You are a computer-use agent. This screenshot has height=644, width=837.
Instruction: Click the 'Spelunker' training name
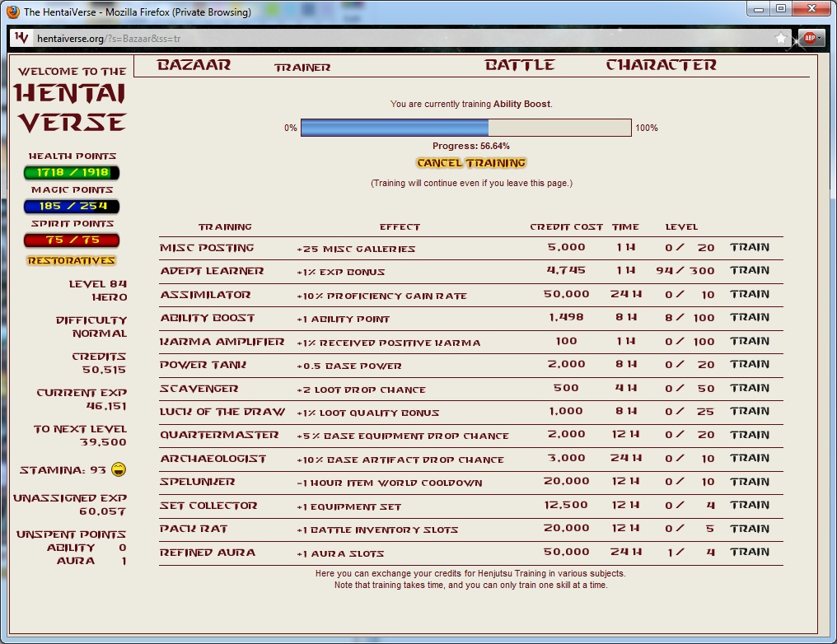197,482
